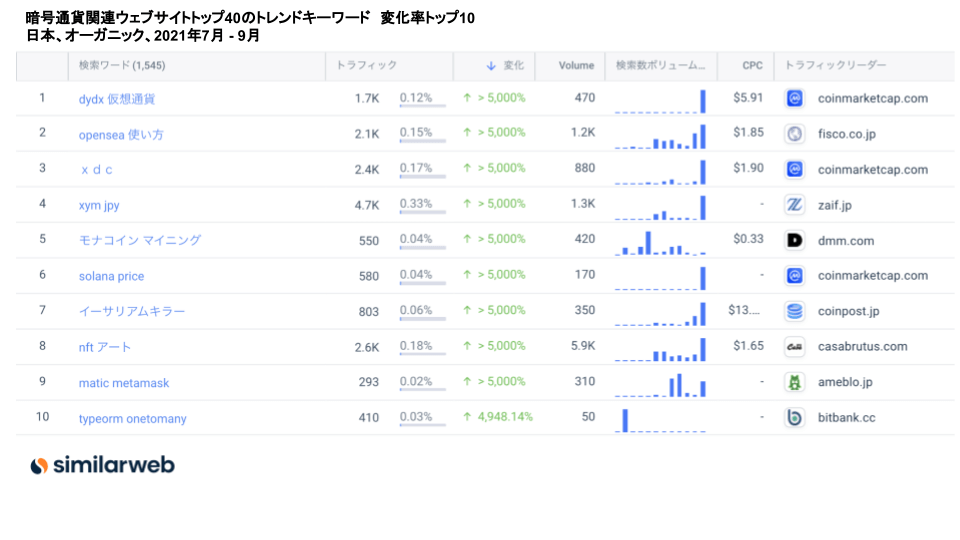The width and height of the screenshot is (960, 540).
Task: Open the 'opensea 使い方' keyword link
Action: point(121,134)
